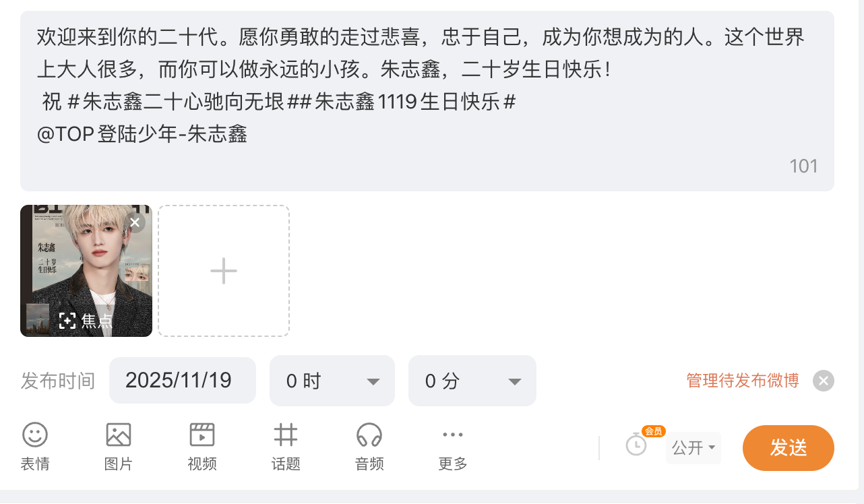Click the video (视频) icon
Image resolution: width=864 pixels, height=504 pixels.
tap(202, 435)
